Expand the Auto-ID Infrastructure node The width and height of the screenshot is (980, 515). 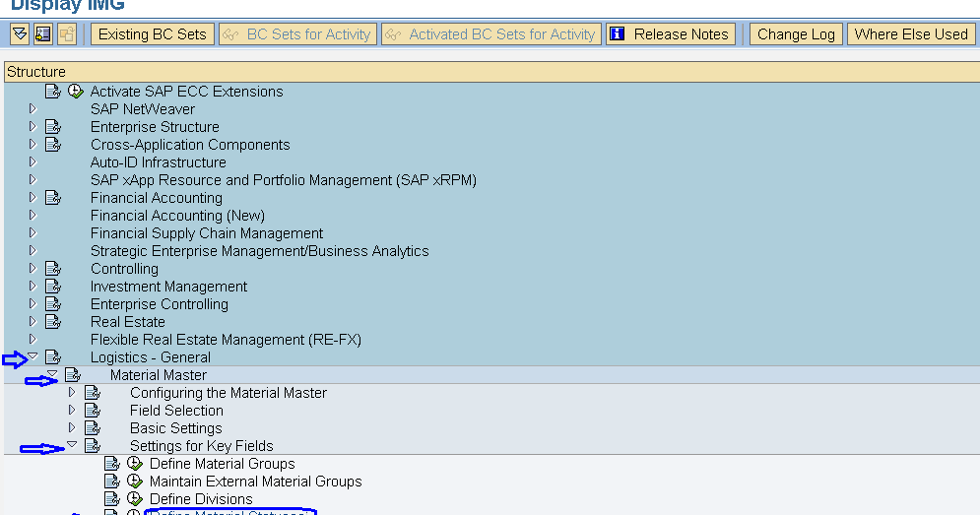pos(33,161)
